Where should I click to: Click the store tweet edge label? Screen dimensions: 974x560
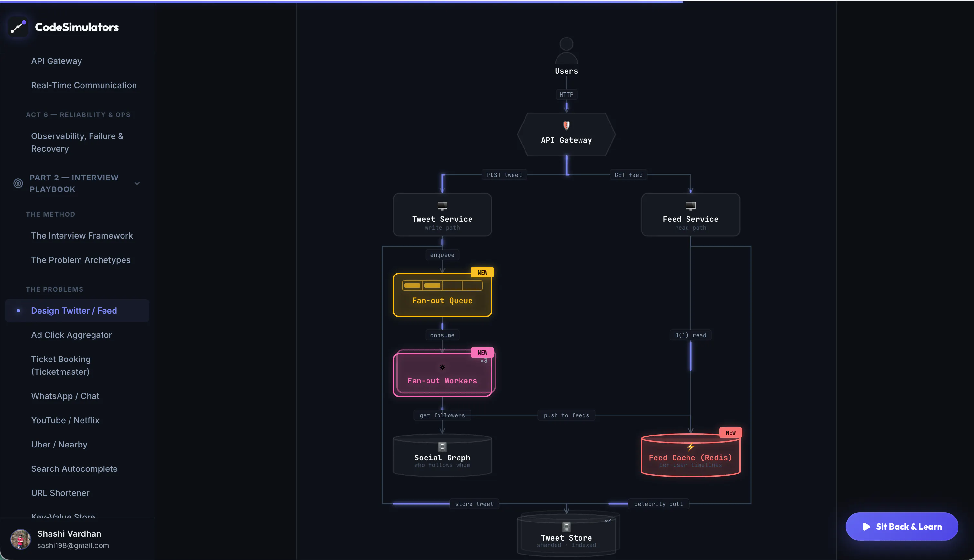[474, 504]
